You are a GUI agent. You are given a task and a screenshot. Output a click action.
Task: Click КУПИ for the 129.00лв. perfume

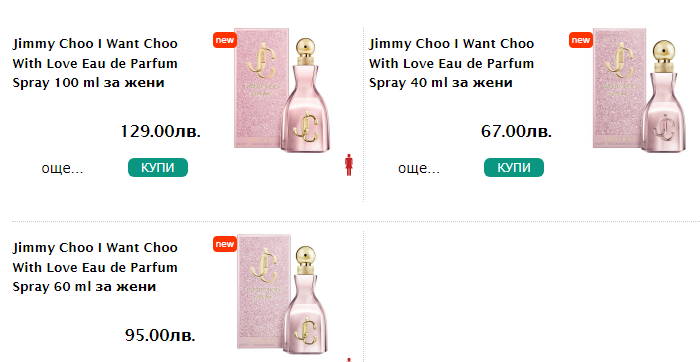[158, 168]
